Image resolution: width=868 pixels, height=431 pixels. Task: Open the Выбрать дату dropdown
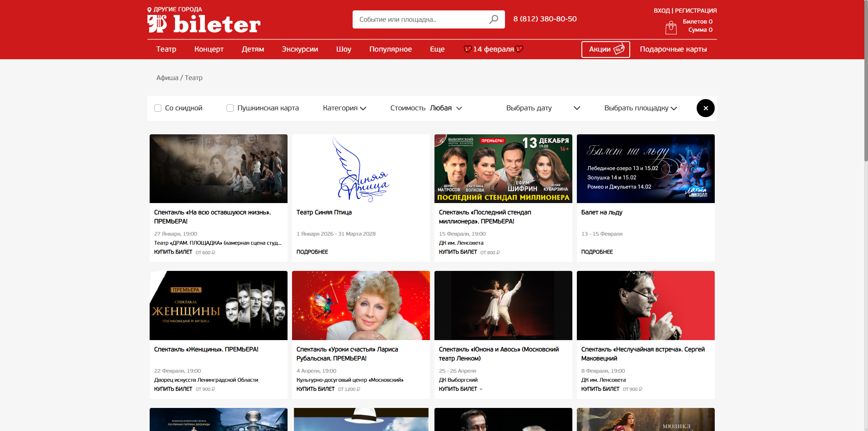[x=542, y=108]
